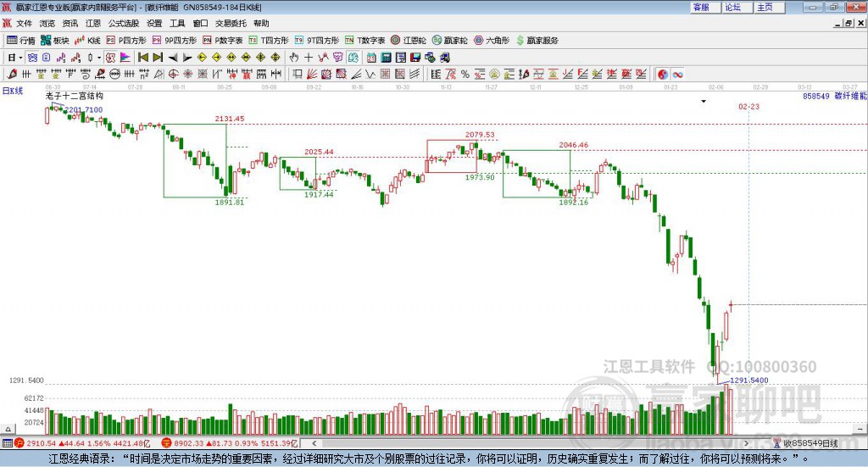The height and width of the screenshot is (467, 868).
Task: Open the calendar icon in toolbar
Action: (371, 58)
